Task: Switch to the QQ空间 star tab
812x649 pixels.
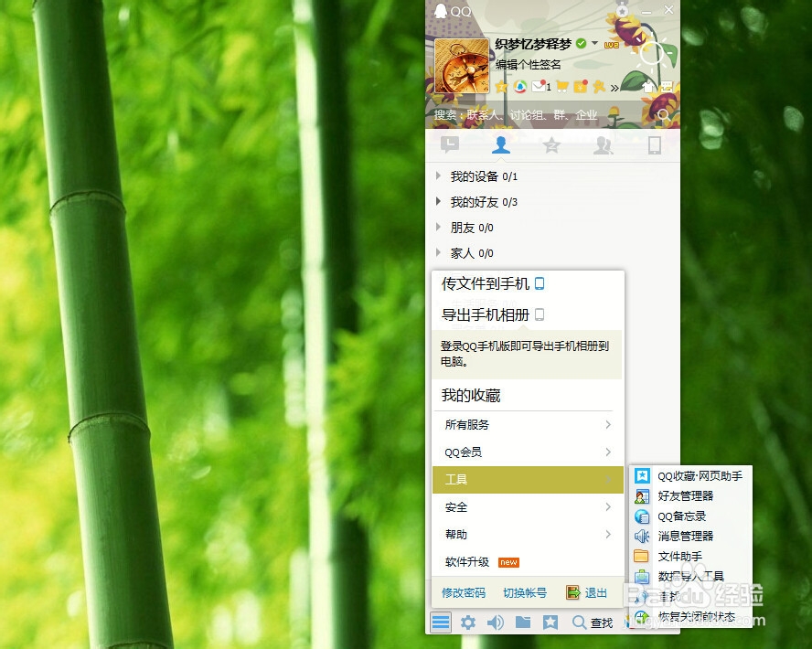Action: point(551,144)
